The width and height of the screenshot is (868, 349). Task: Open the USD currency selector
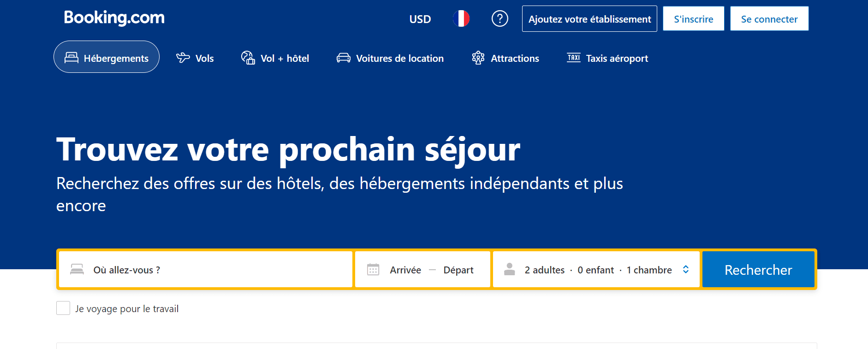pos(420,19)
